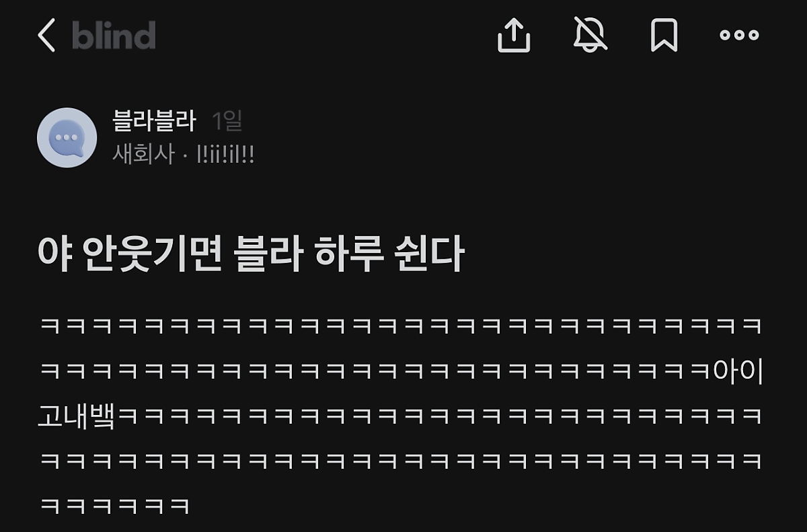This screenshot has width=807, height=532.
Task: Click the 고내백 text starting the third line
Action: [x=77, y=416]
